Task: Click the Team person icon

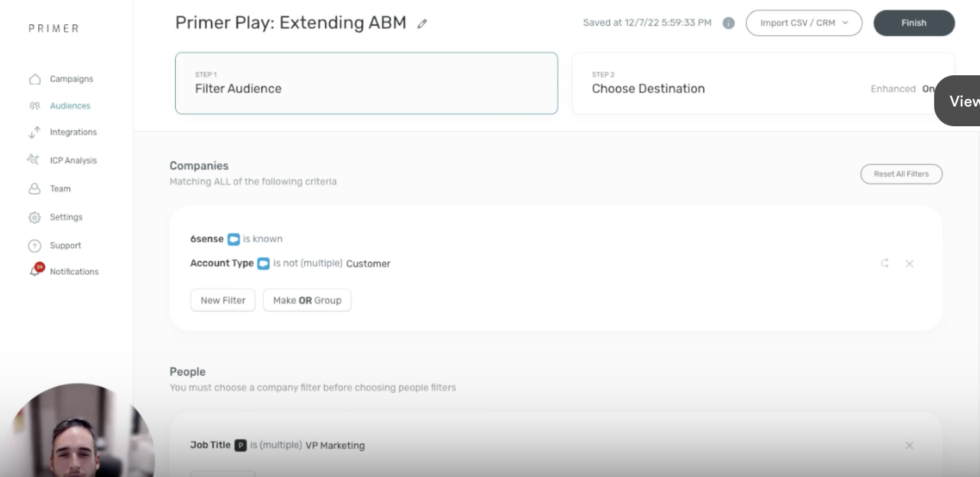Action: 35,189
